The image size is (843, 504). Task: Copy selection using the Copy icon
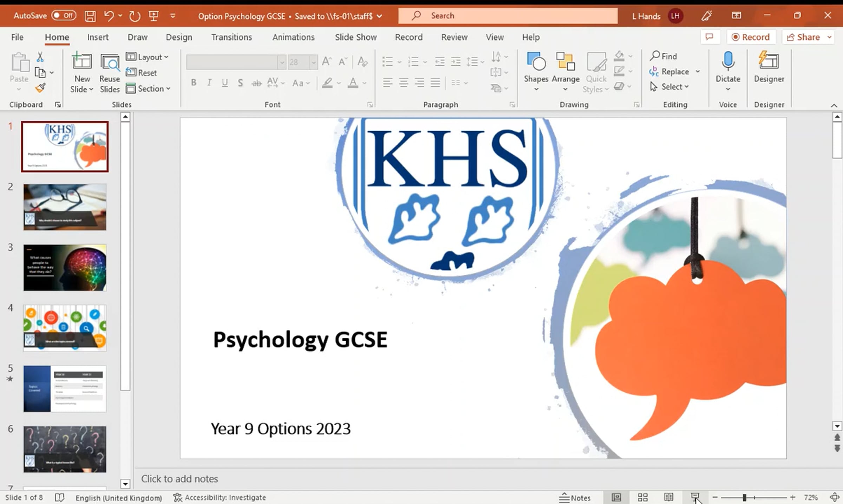(x=40, y=73)
